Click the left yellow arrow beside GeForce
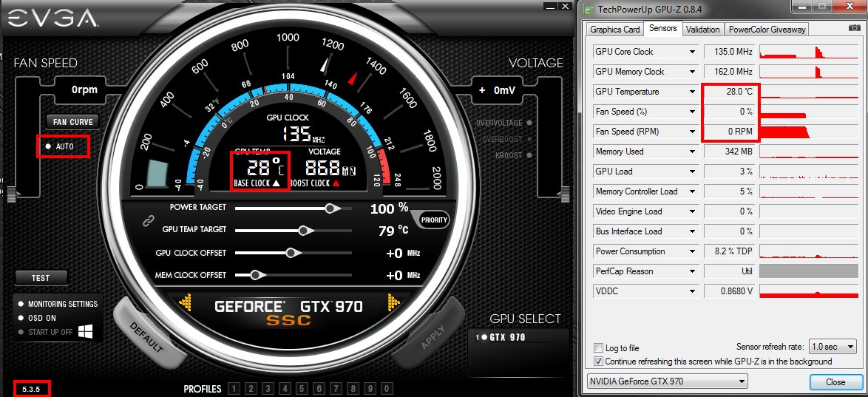The image size is (868, 397). click(185, 302)
